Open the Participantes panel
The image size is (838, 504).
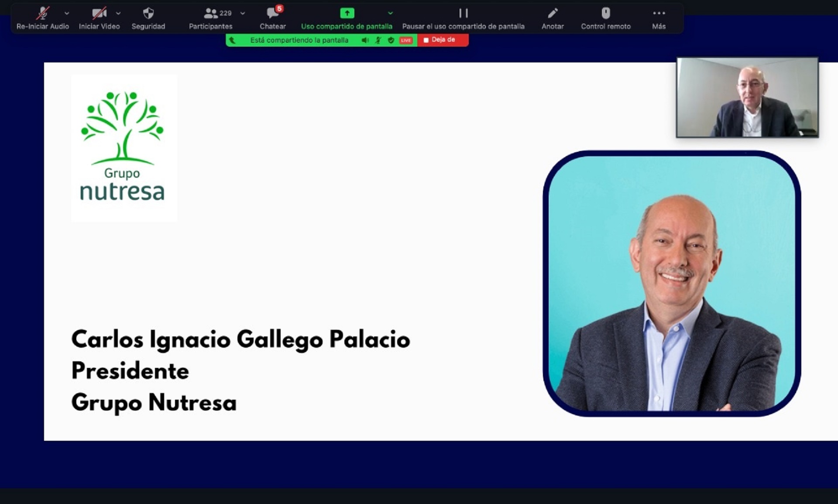point(211,18)
